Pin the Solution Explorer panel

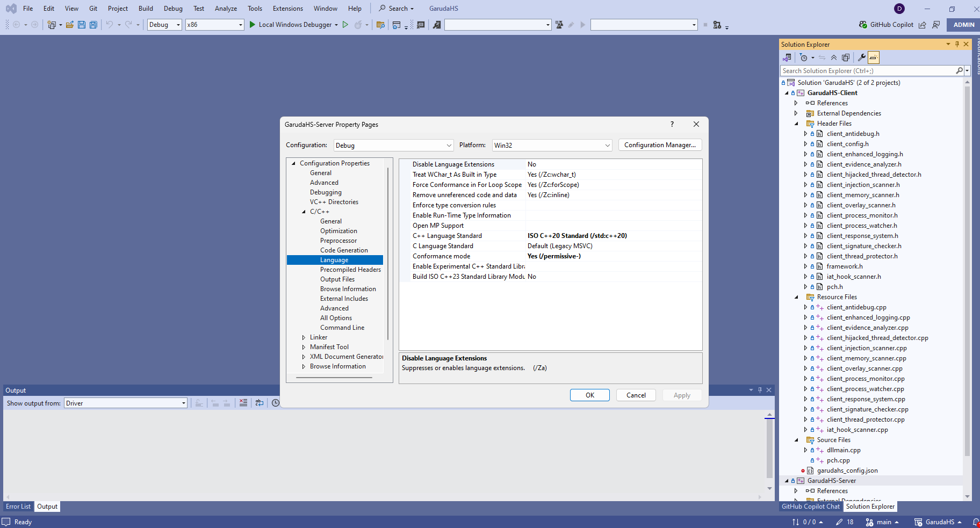point(957,44)
